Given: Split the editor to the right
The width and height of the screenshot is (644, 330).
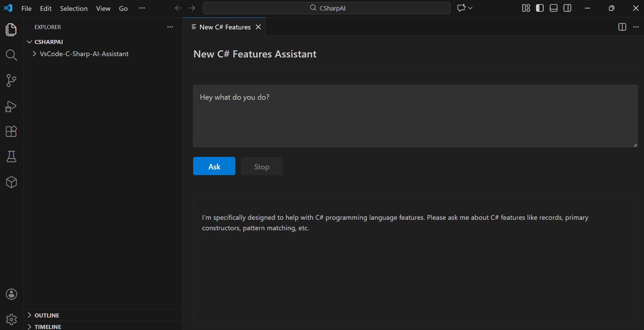Looking at the screenshot, I should [622, 27].
